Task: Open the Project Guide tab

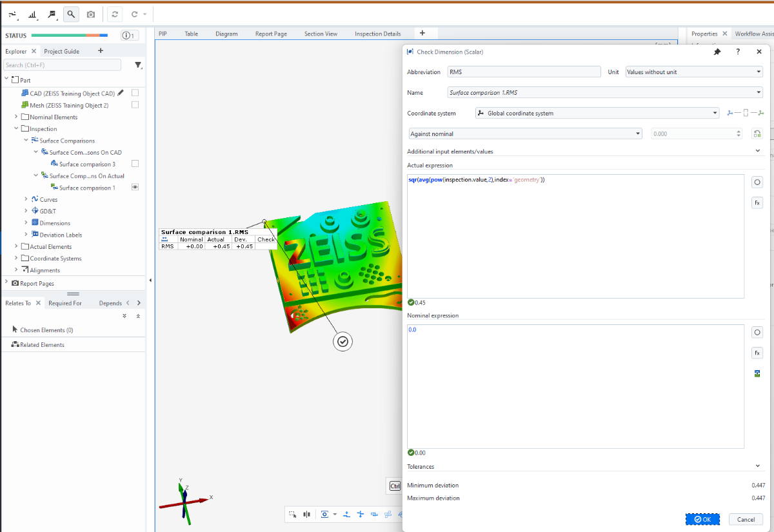Action: 62,51
